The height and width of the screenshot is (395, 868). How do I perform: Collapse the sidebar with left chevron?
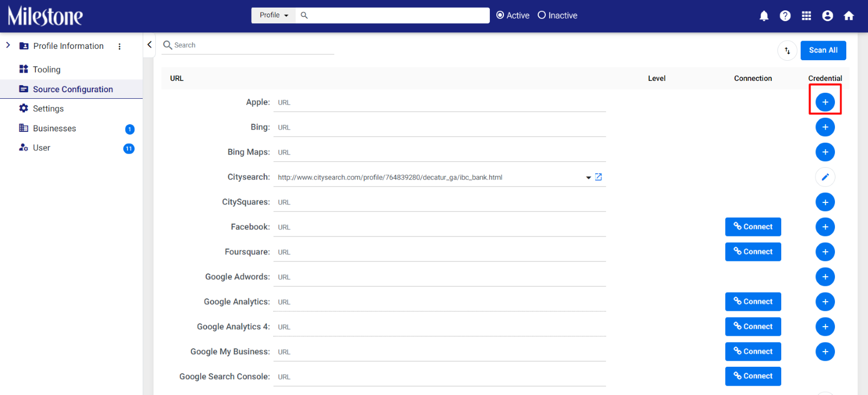click(150, 45)
